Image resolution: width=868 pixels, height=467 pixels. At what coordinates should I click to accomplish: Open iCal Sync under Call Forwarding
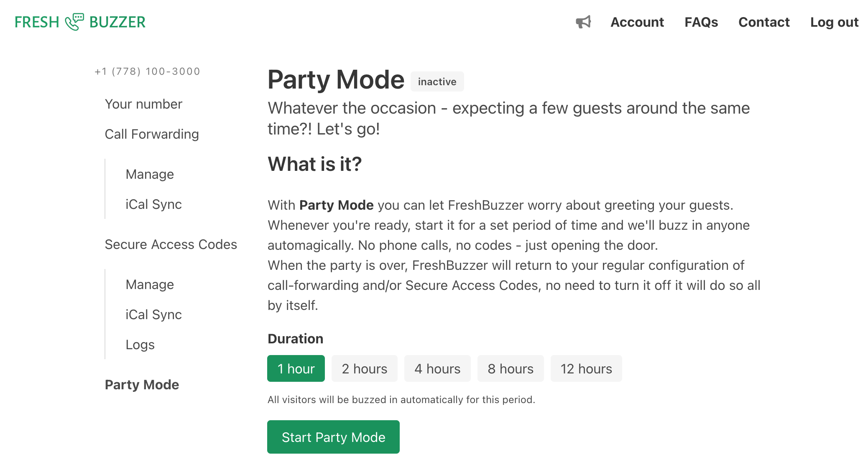coord(153,204)
